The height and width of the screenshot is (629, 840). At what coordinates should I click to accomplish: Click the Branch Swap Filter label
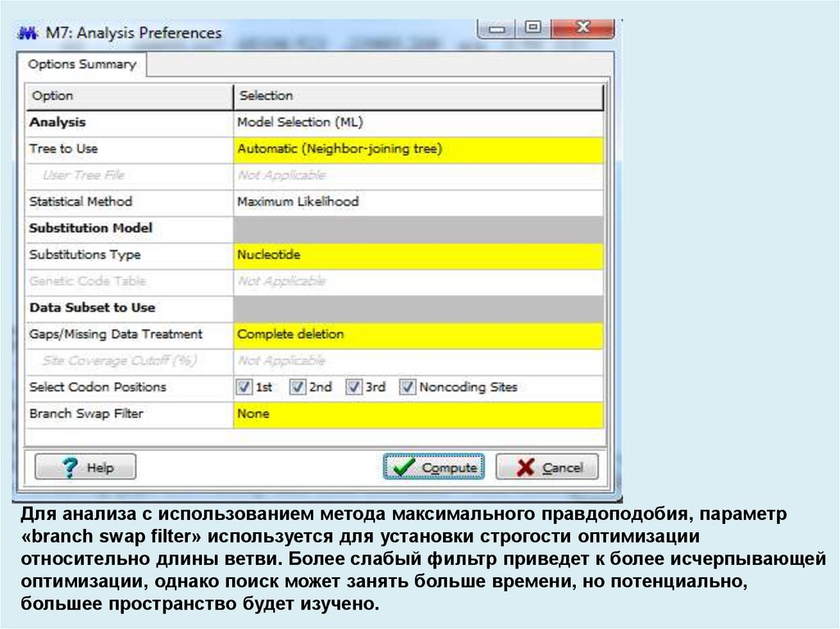[x=86, y=413]
